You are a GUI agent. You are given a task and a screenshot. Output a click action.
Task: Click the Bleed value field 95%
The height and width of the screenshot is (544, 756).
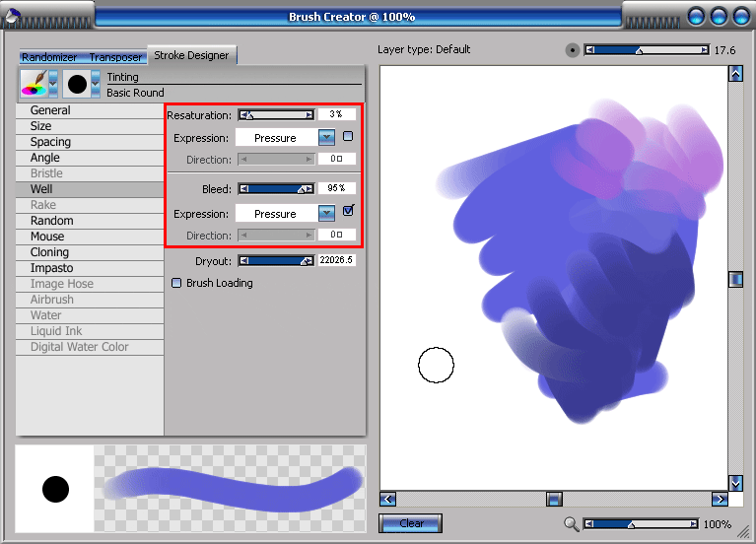[336, 188]
